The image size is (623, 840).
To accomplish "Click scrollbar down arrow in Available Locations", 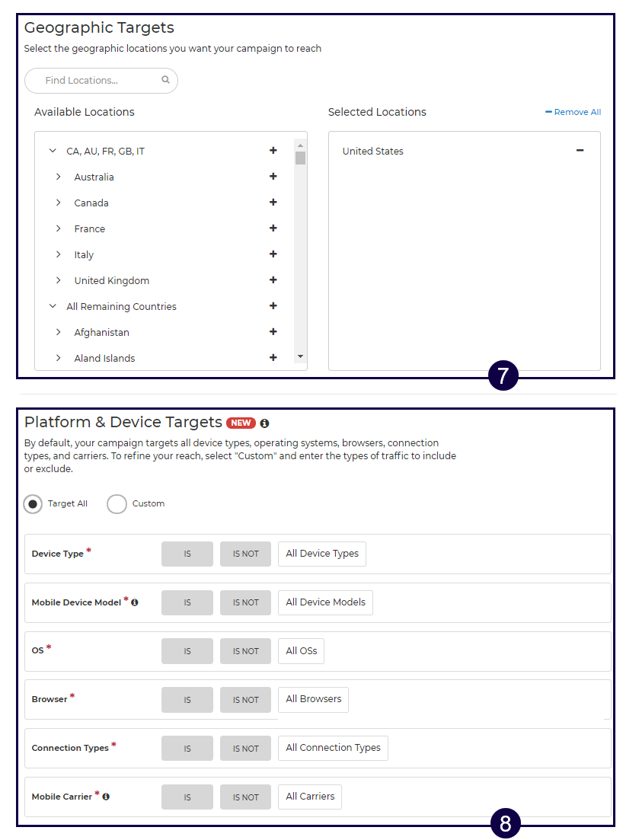I will [300, 356].
